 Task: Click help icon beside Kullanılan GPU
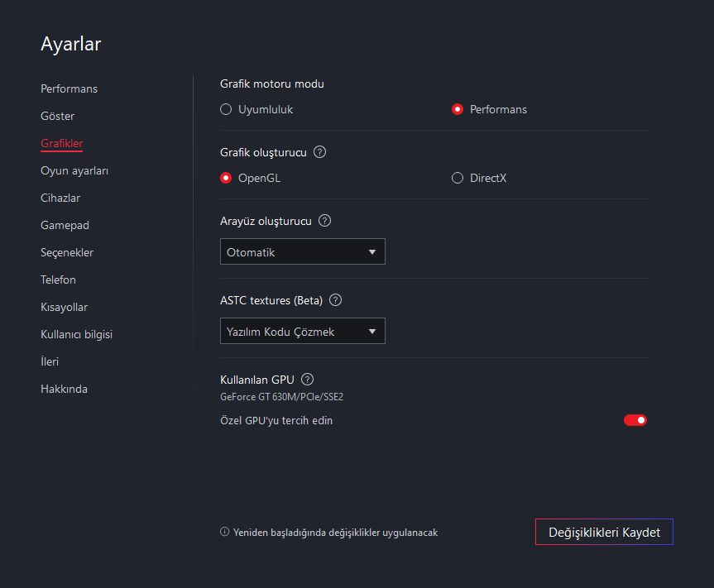click(307, 380)
